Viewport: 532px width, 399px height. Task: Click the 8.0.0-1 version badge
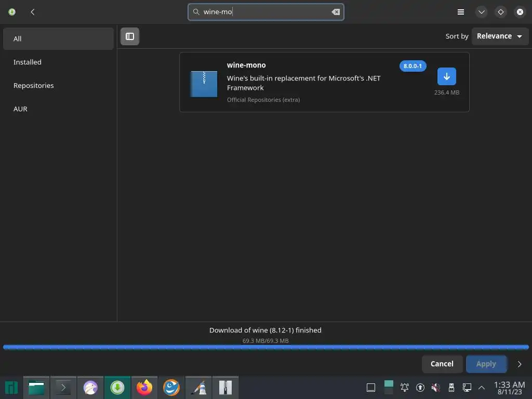pyautogui.click(x=413, y=66)
